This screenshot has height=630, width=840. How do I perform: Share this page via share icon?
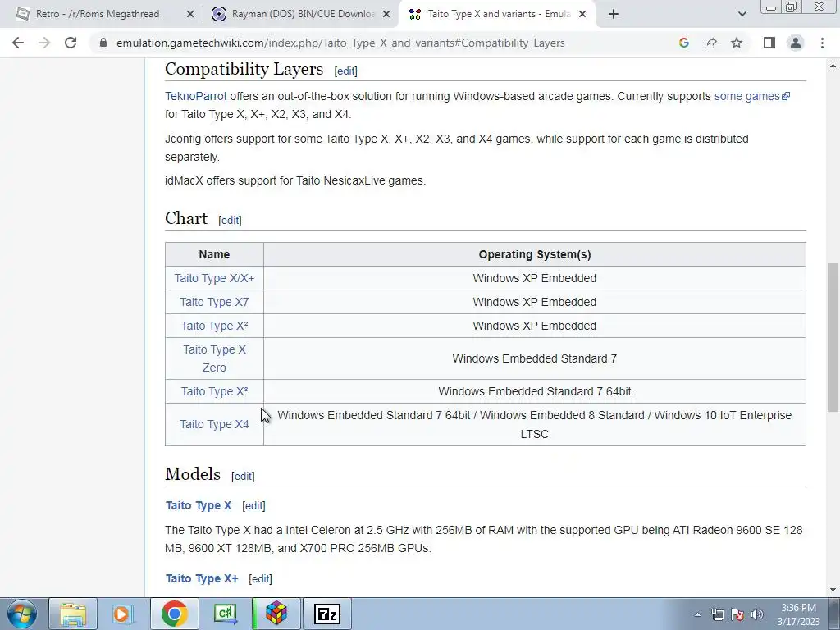[x=710, y=43]
